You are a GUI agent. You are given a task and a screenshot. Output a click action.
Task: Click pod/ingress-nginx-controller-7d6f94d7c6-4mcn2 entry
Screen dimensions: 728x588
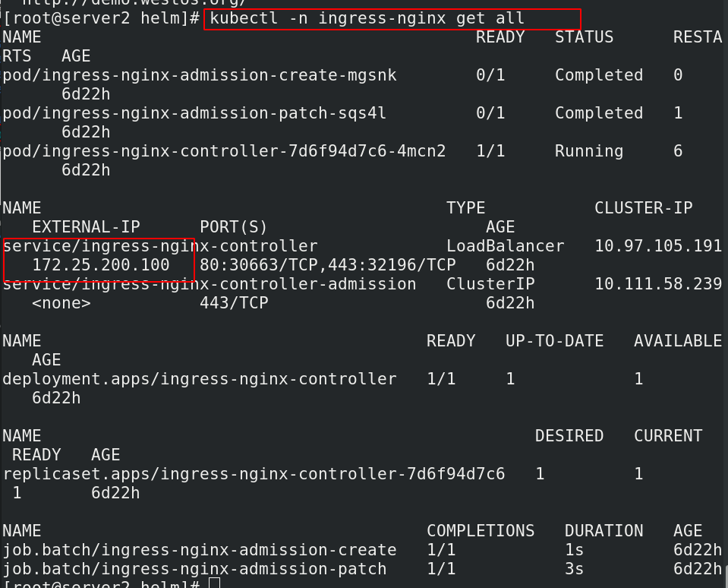pyautogui.click(x=223, y=151)
